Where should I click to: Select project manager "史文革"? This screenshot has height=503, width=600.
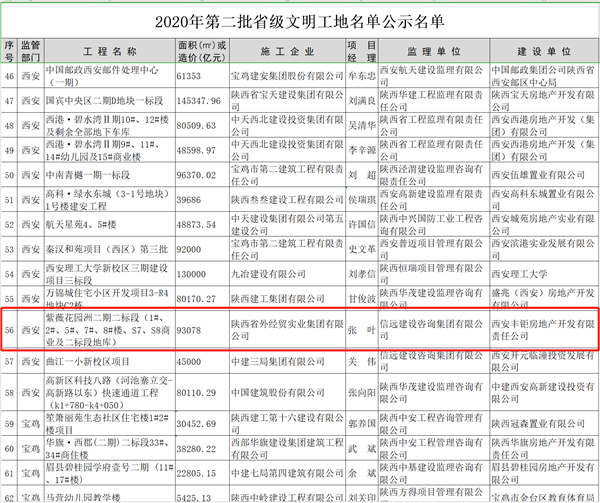(x=362, y=249)
